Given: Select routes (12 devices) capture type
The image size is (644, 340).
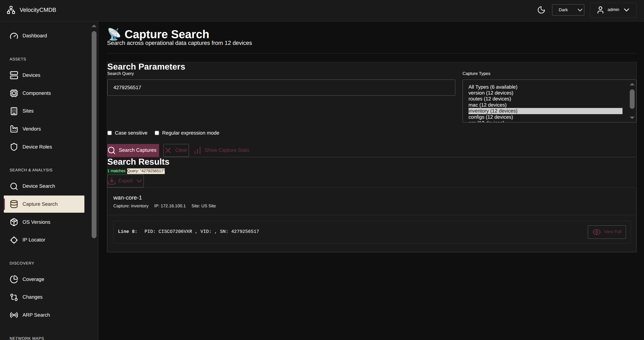Looking at the screenshot, I should 545,99.
